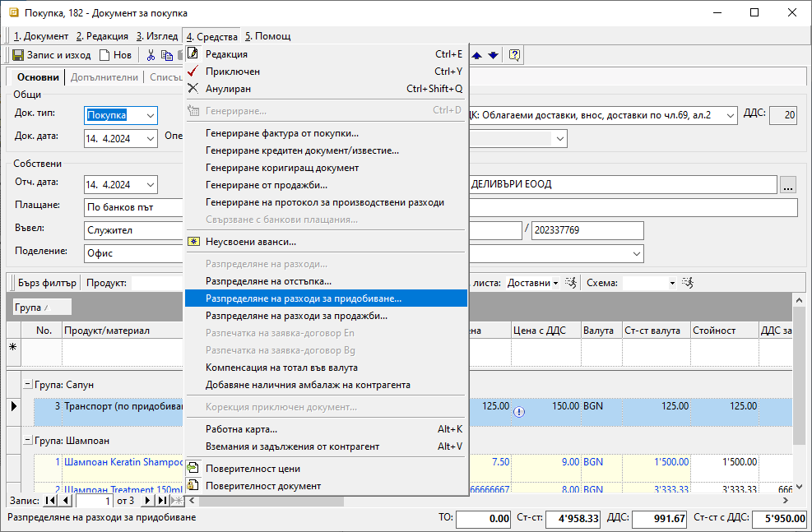Click the copy icon in toolbar
The image size is (812, 532).
(167, 55)
